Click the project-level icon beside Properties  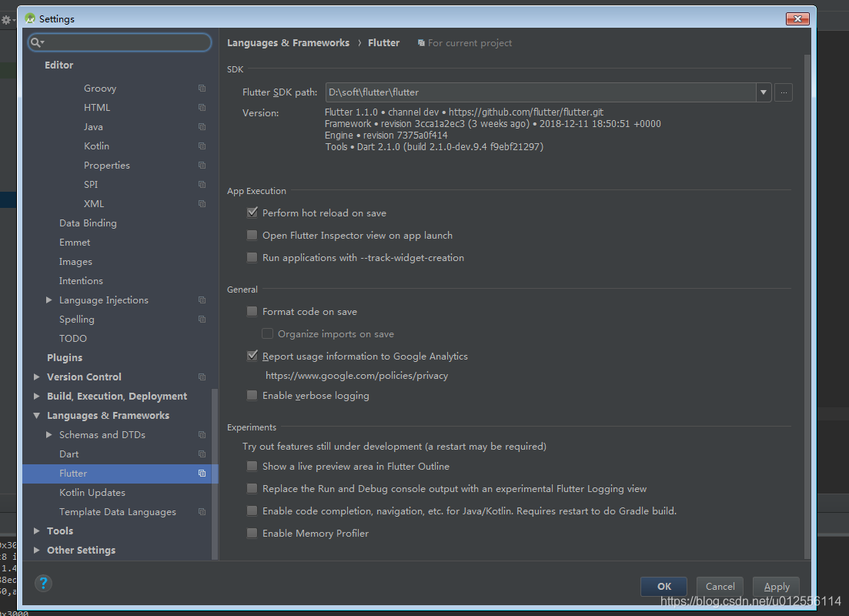point(202,165)
